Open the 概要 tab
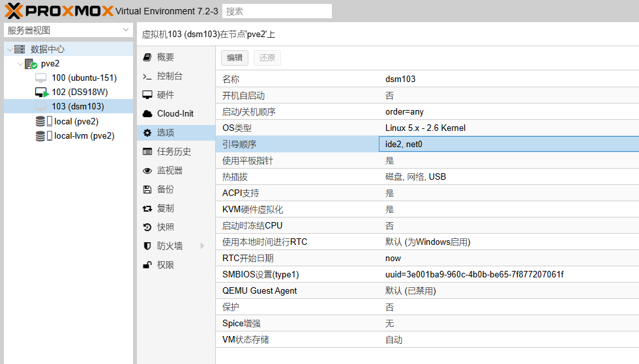Image resolution: width=639 pixels, height=364 pixels. coord(176,57)
